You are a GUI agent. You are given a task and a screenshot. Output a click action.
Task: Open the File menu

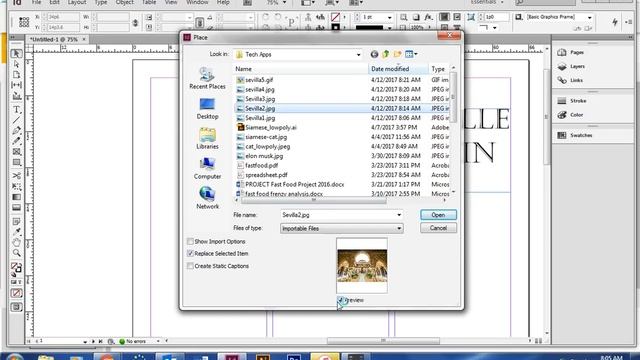[36, 2]
